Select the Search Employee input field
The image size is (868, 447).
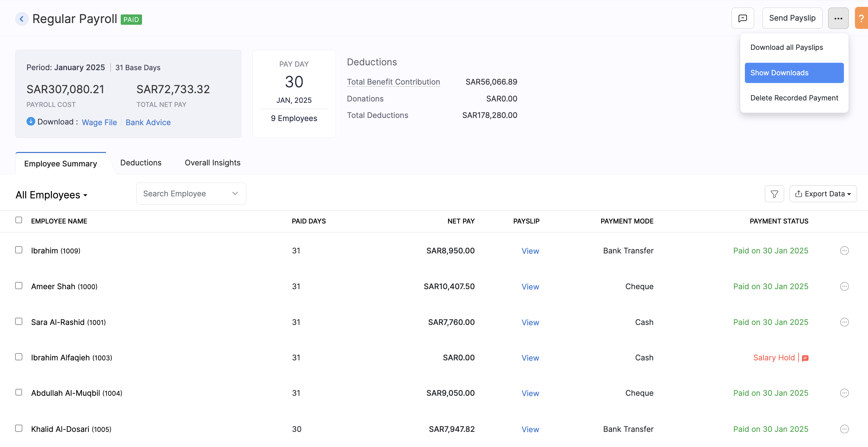[191, 193]
